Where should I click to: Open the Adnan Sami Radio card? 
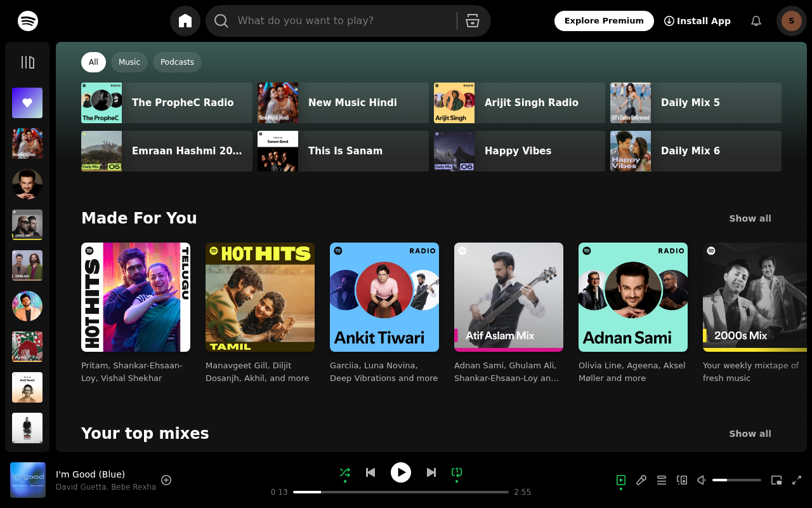click(633, 297)
